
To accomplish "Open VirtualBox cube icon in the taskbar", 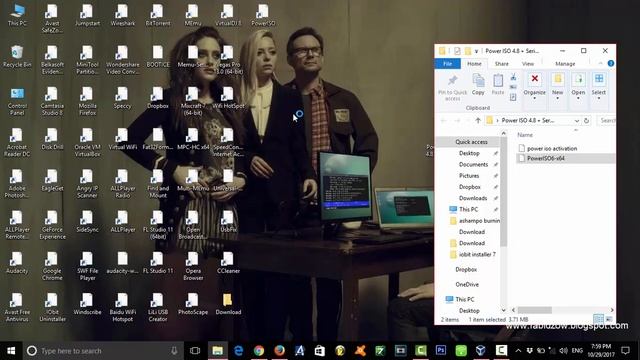I will click(481, 350).
